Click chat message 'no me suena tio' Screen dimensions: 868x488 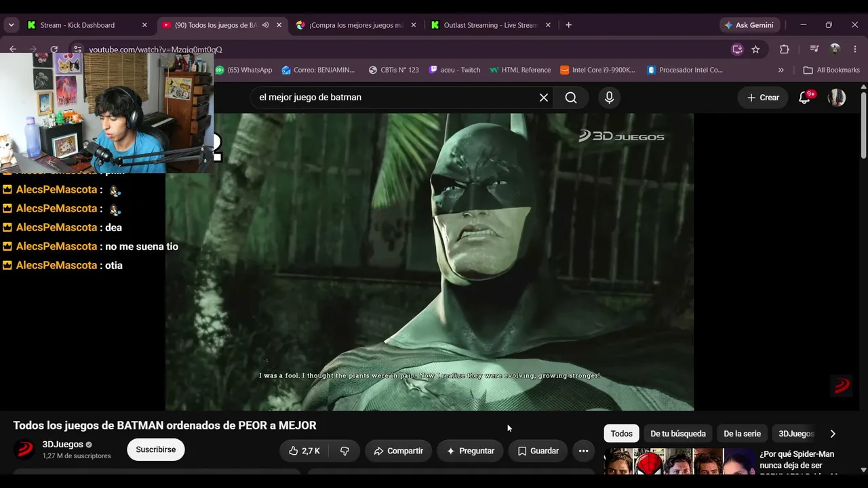pos(142,247)
